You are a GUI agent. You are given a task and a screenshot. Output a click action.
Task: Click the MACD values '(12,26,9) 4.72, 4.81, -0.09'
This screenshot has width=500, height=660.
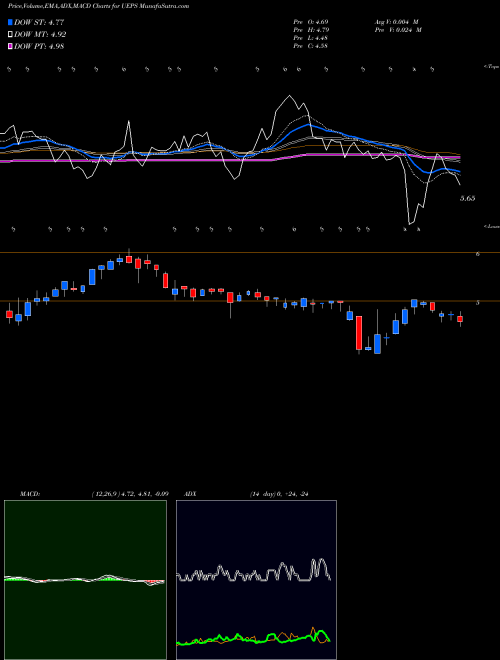(130, 494)
